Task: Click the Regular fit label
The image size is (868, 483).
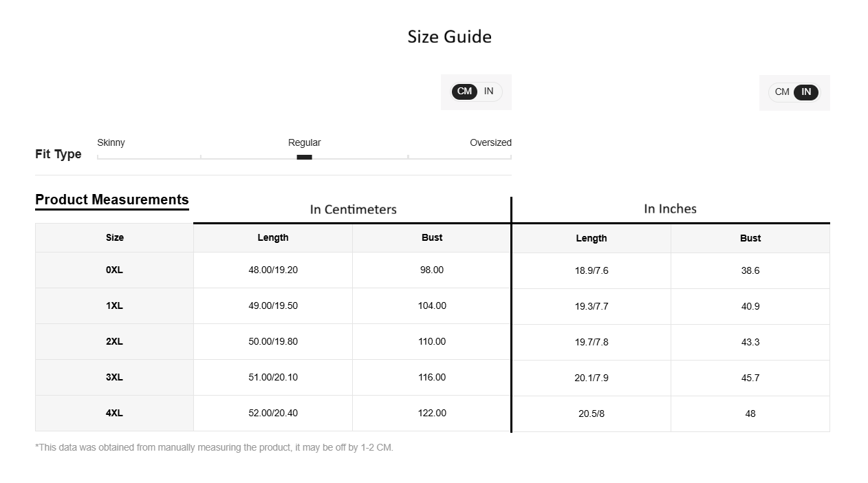Action: tap(304, 142)
